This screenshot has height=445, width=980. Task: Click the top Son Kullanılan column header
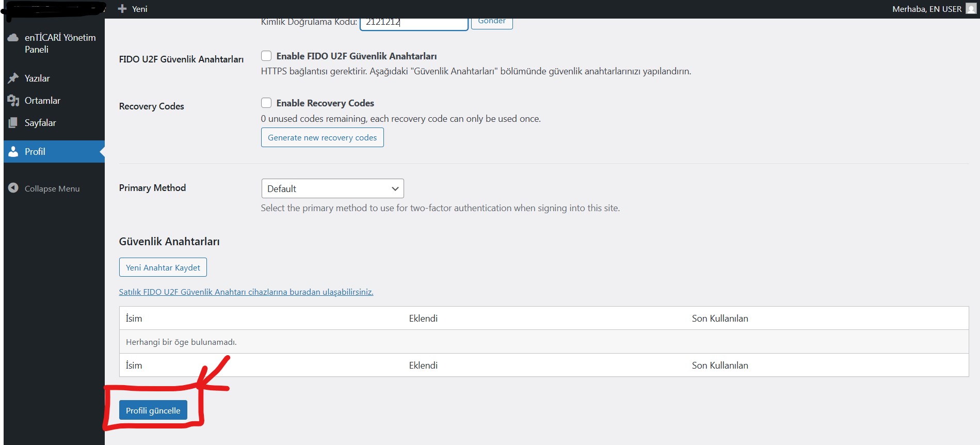[720, 319]
